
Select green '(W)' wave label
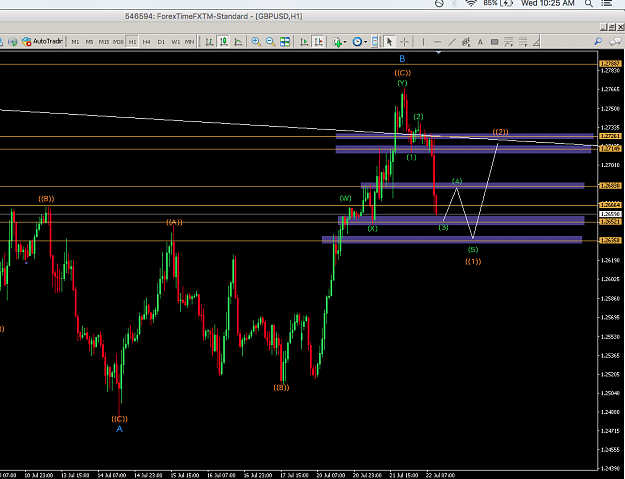coord(346,198)
